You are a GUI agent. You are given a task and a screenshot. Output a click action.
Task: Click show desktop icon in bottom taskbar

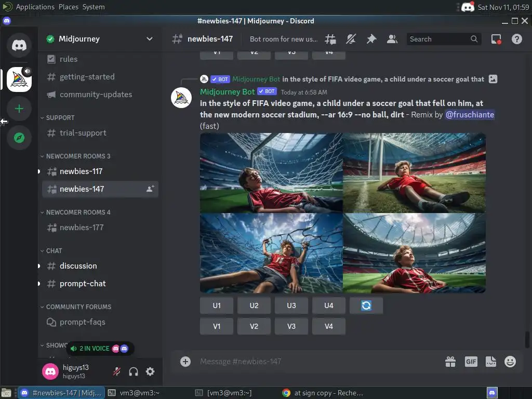tap(6, 393)
